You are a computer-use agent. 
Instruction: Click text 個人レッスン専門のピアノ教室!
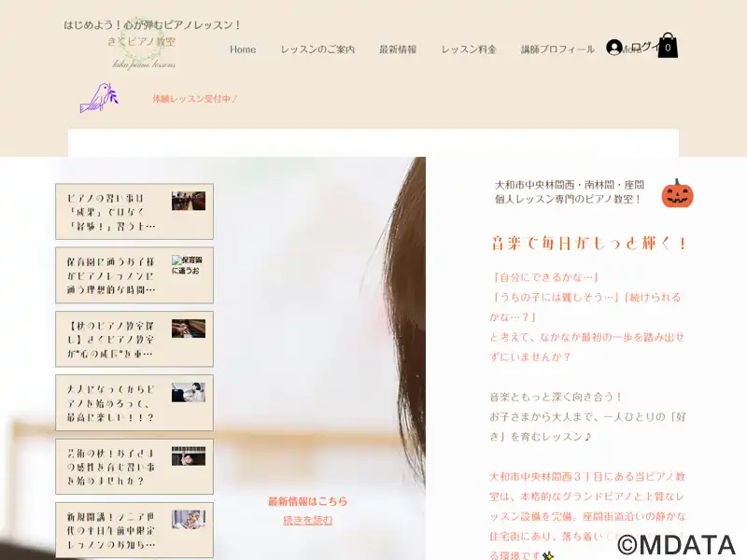click(x=569, y=199)
